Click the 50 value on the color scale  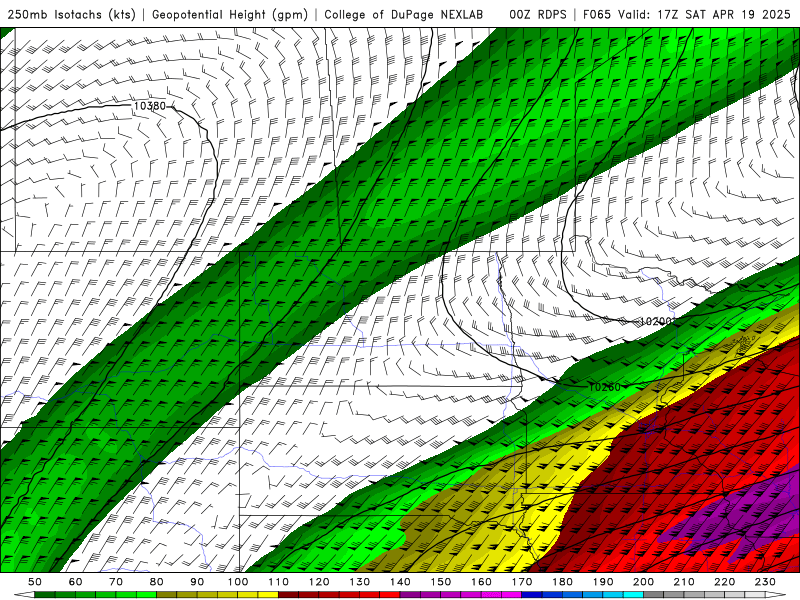click(x=35, y=582)
